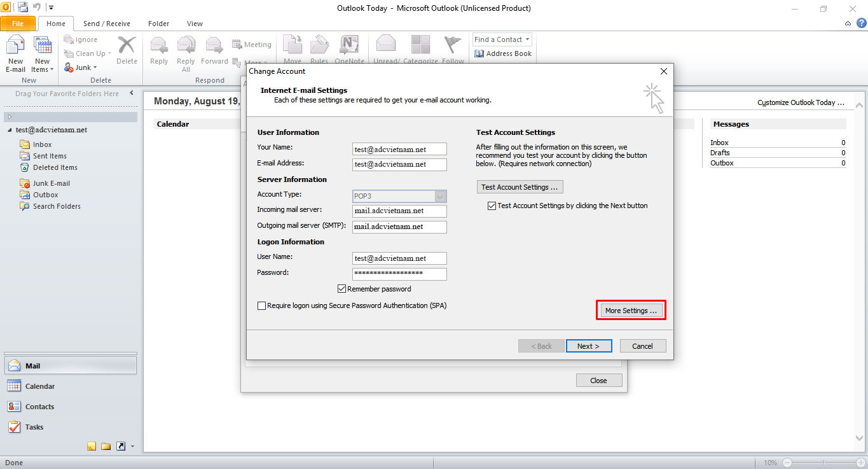
Task: Open the File tab
Action: pos(18,24)
